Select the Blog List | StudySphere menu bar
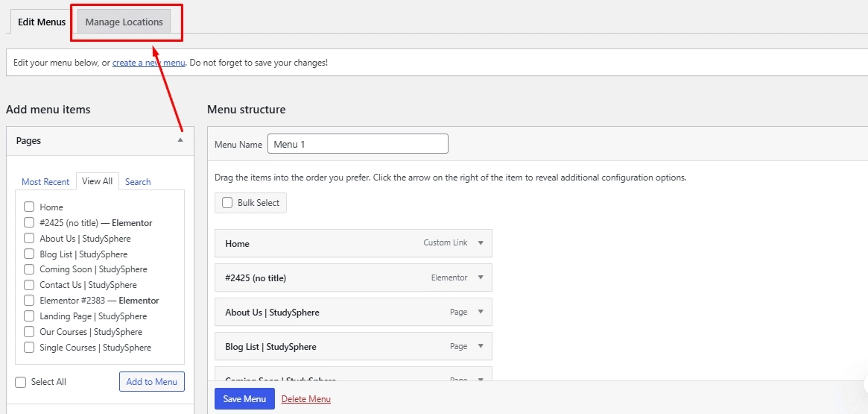 (353, 346)
